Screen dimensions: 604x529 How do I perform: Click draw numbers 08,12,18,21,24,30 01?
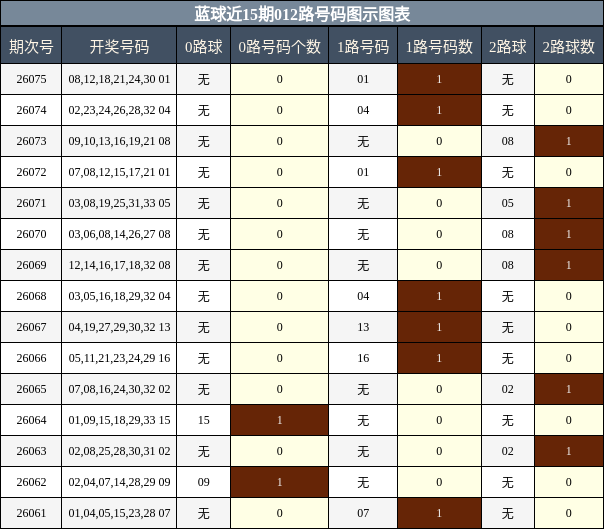point(119,79)
